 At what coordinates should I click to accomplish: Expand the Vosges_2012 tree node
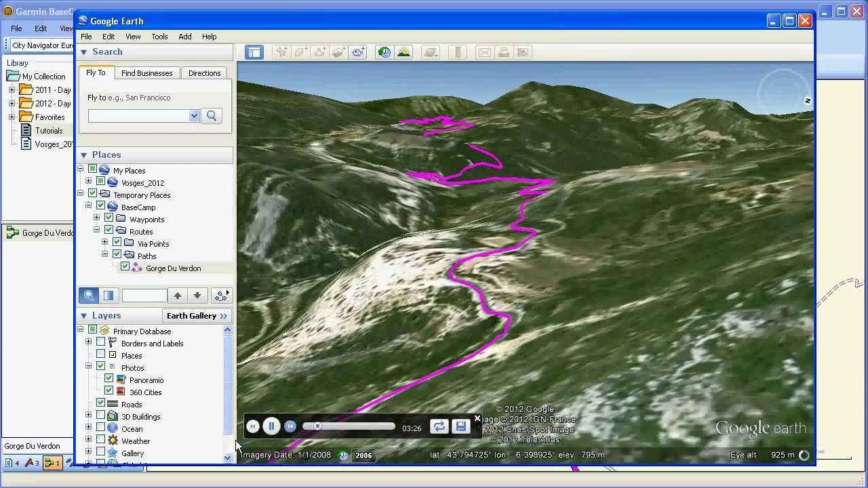[x=89, y=182]
